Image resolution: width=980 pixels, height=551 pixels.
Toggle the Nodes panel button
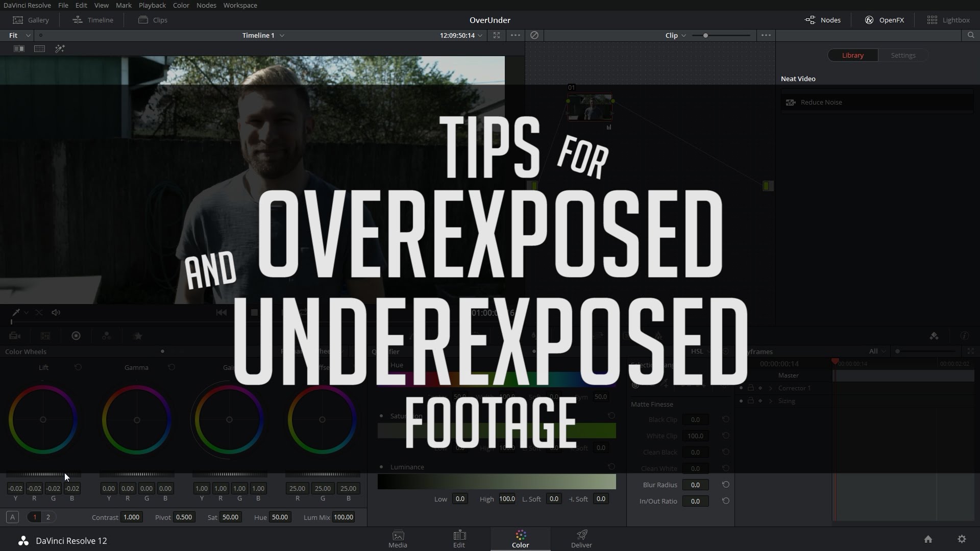(823, 20)
